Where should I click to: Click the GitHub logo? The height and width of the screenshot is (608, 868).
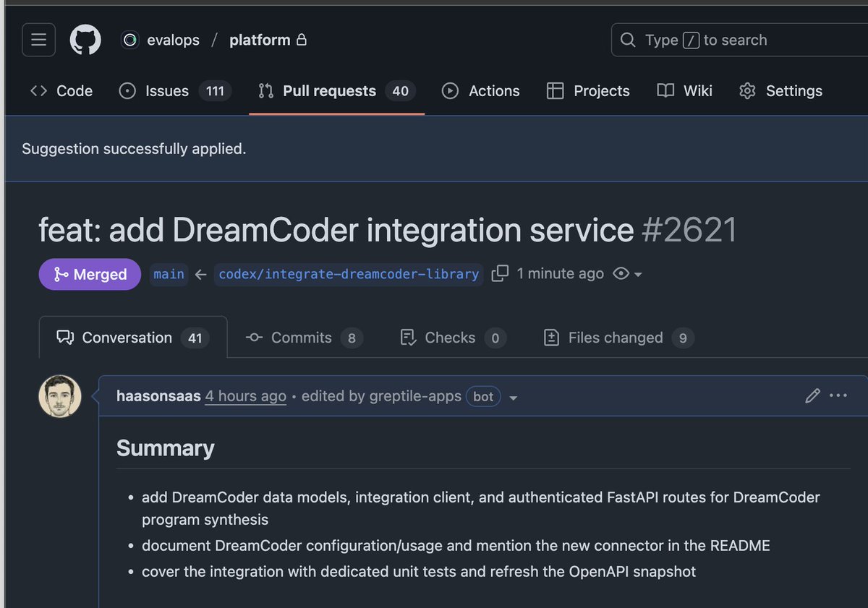[85, 40]
